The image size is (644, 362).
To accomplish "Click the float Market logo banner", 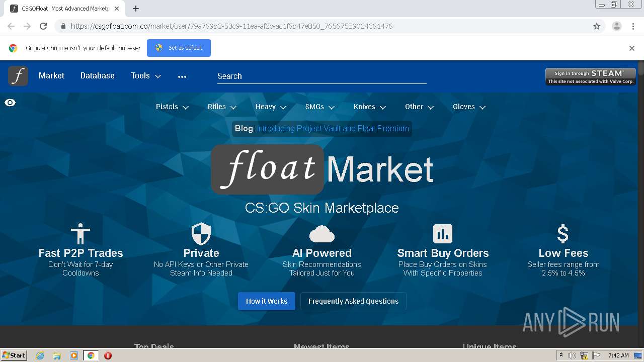I will tap(322, 169).
